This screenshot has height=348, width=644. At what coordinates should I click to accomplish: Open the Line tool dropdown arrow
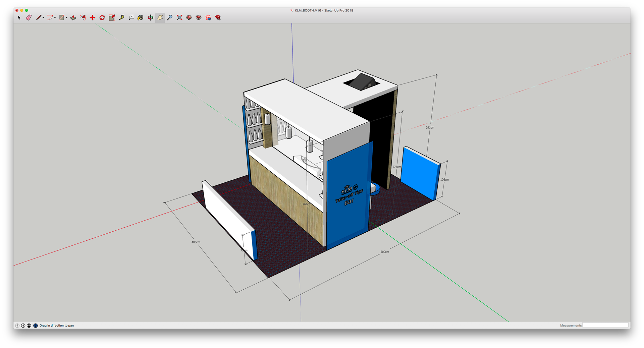[x=44, y=18]
